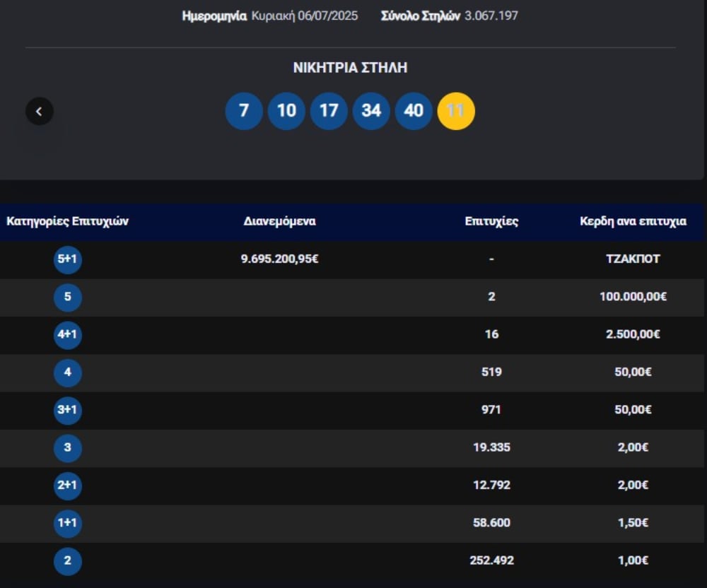The height and width of the screenshot is (588, 707).
Task: Go to the previous draw using the left chevron
Action: click(39, 111)
